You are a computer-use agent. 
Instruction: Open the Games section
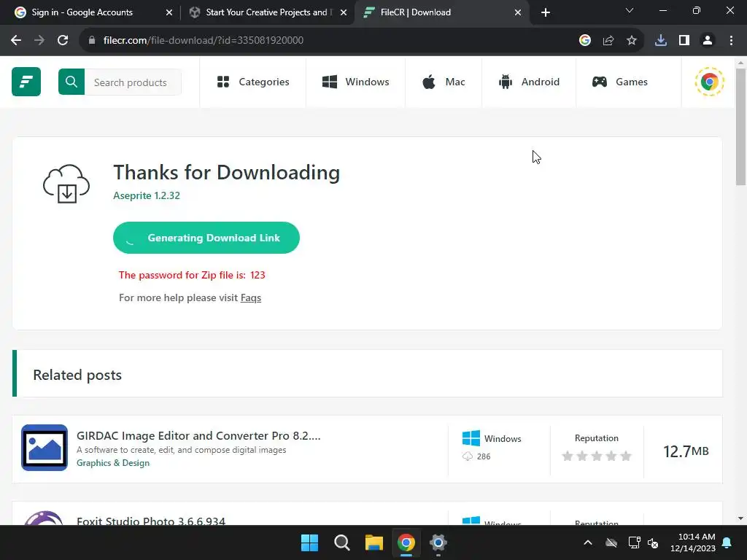click(x=620, y=82)
